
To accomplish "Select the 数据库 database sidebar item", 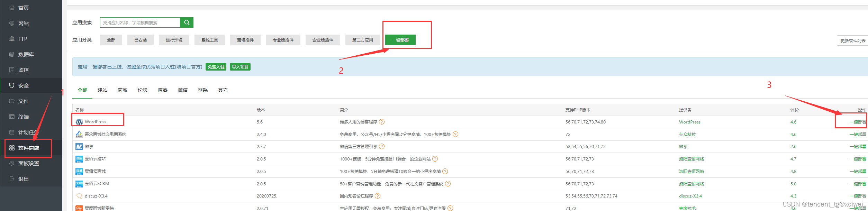I will pyautogui.click(x=31, y=54).
